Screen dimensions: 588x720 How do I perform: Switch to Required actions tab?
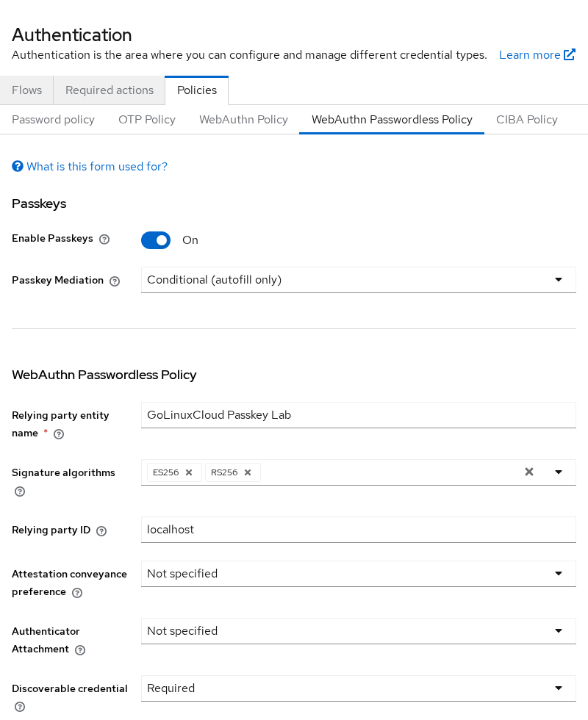(x=110, y=90)
